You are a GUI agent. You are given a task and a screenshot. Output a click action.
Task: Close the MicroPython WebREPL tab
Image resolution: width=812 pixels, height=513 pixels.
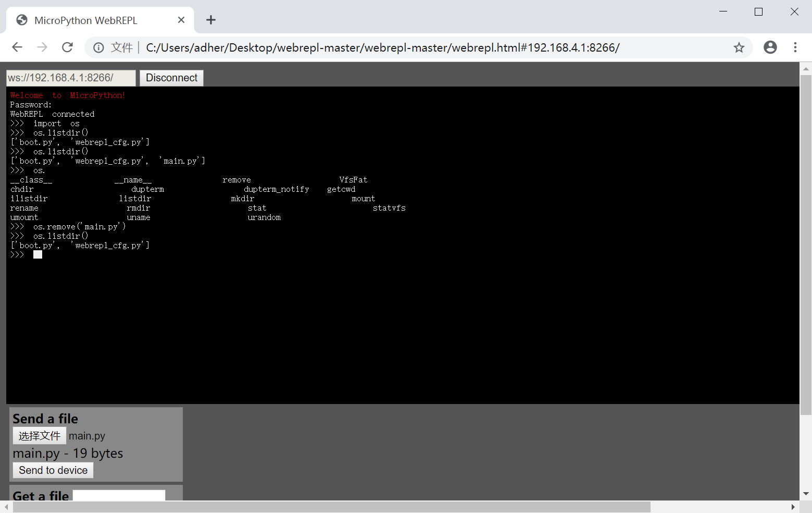tap(181, 20)
